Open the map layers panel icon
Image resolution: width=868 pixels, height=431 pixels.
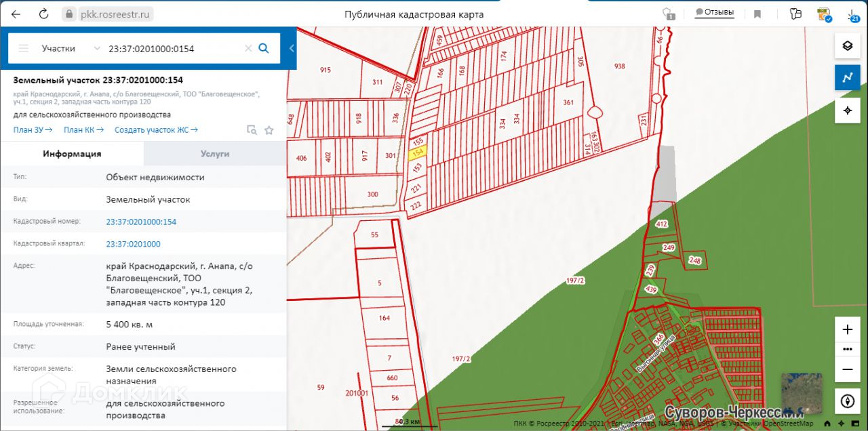coord(847,46)
